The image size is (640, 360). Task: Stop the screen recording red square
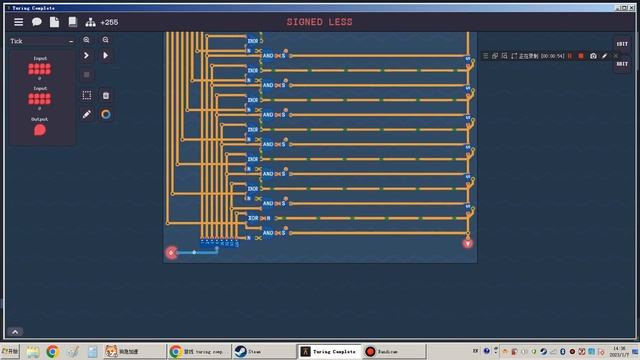[x=581, y=56]
